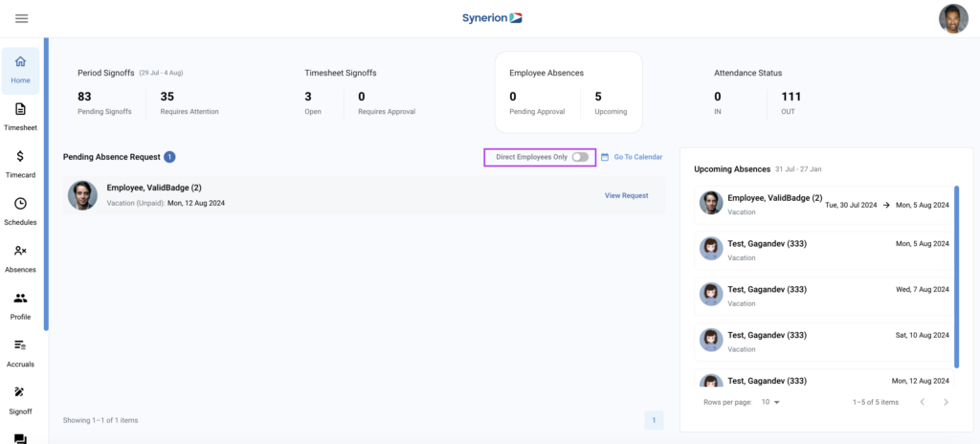Click 35 Requires Attention count
The height and width of the screenshot is (444, 980).
[x=167, y=97]
